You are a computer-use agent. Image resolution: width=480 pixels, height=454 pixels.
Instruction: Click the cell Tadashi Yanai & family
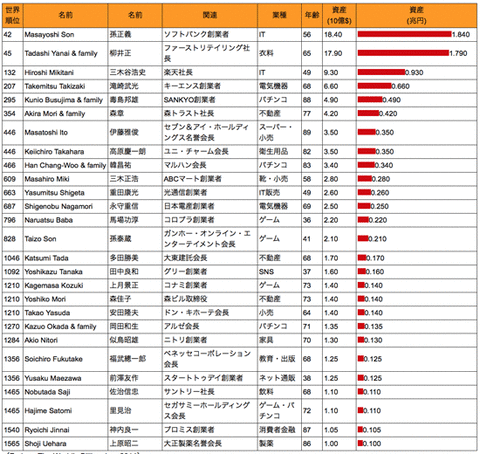pos(65,54)
